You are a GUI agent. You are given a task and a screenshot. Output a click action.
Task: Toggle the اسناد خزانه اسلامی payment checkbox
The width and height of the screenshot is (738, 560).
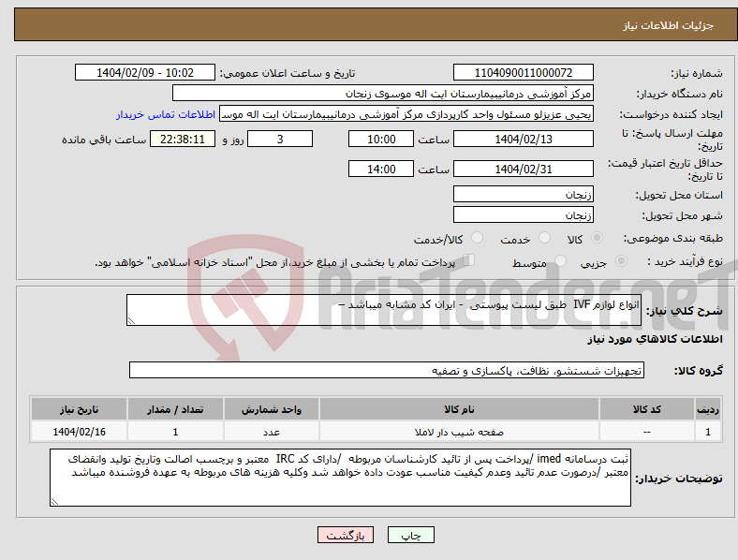pos(468,260)
